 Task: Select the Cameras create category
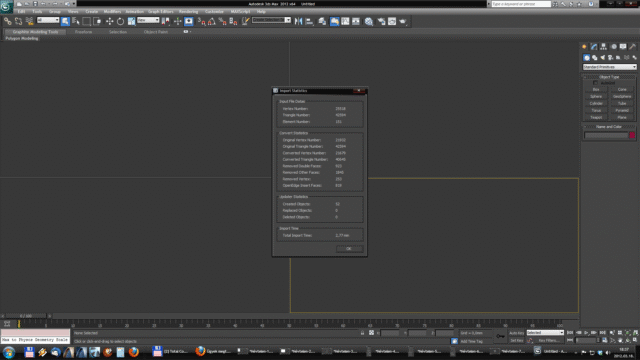click(610, 58)
